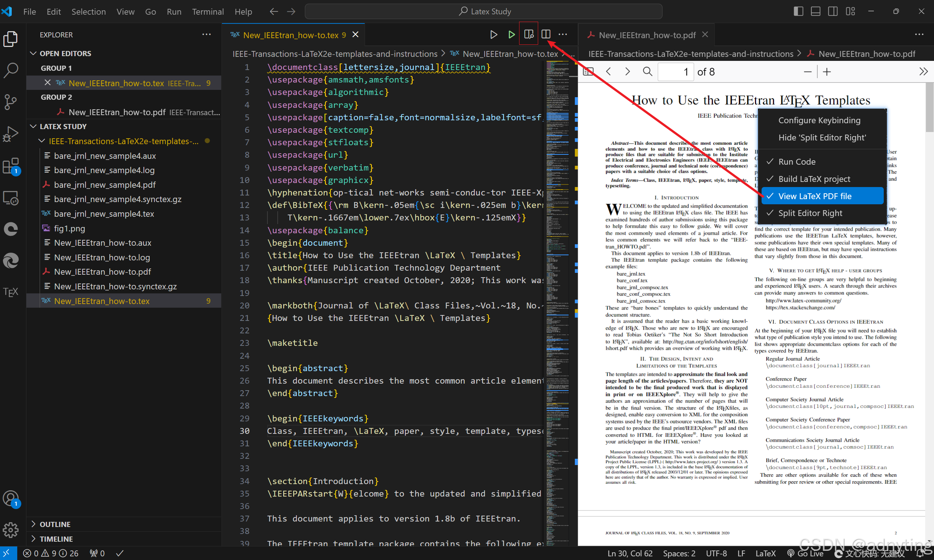Screen dimensions: 934x560
Task: Toggle Panel layout icon
Action: pos(816,11)
